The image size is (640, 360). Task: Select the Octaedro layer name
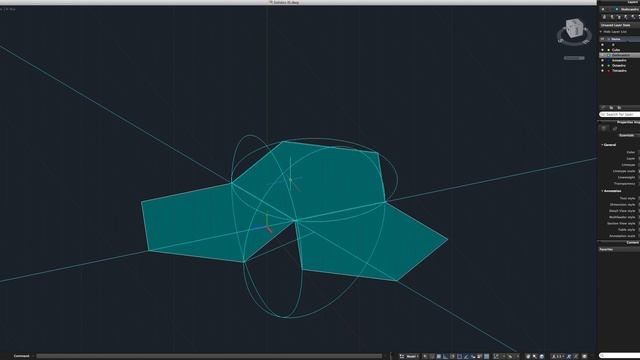619,65
